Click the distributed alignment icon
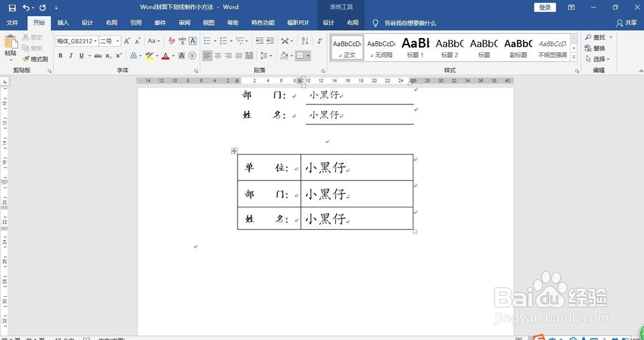Screen dimensions: 644x340 click(249, 56)
